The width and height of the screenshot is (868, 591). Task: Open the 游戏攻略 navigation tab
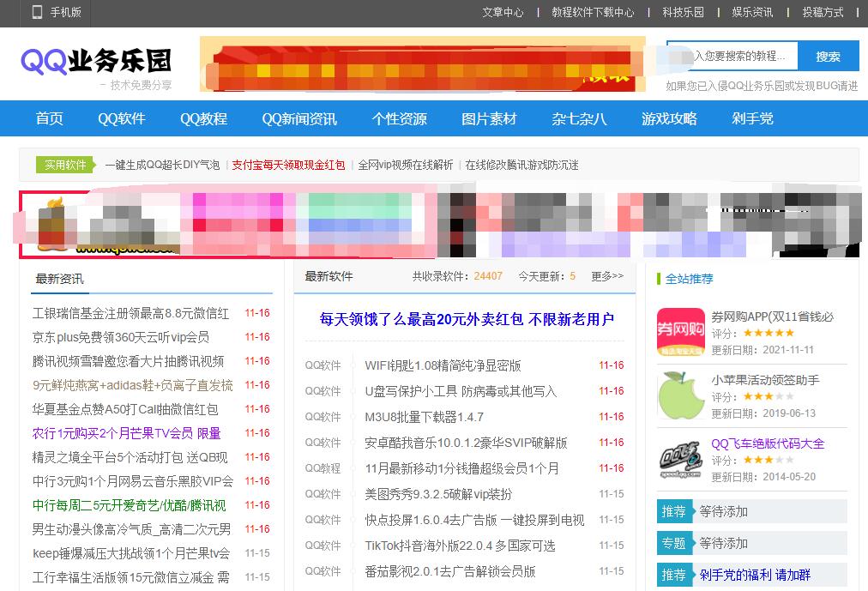pos(669,118)
